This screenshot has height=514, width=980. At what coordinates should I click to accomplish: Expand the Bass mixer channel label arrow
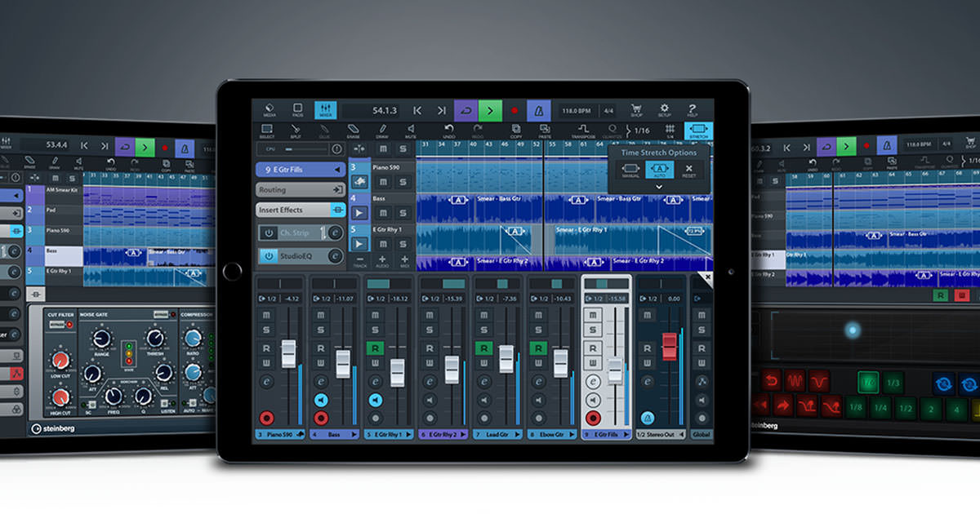(355, 435)
